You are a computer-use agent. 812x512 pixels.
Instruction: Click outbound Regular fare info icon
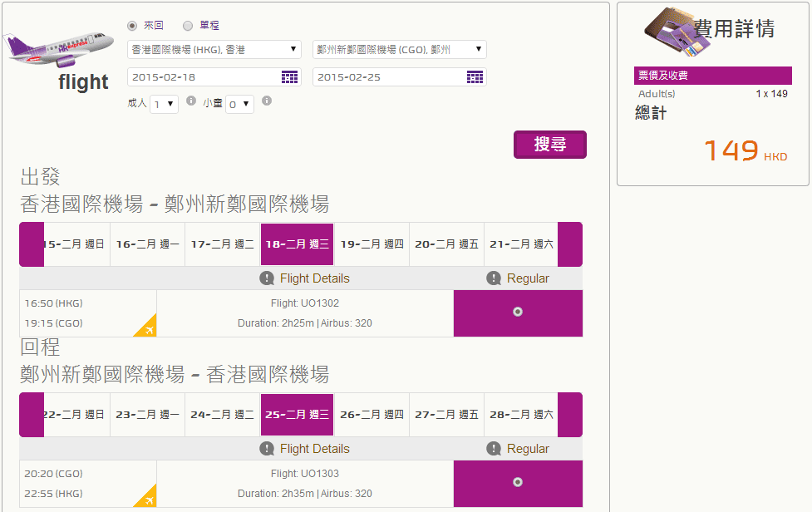(494, 278)
